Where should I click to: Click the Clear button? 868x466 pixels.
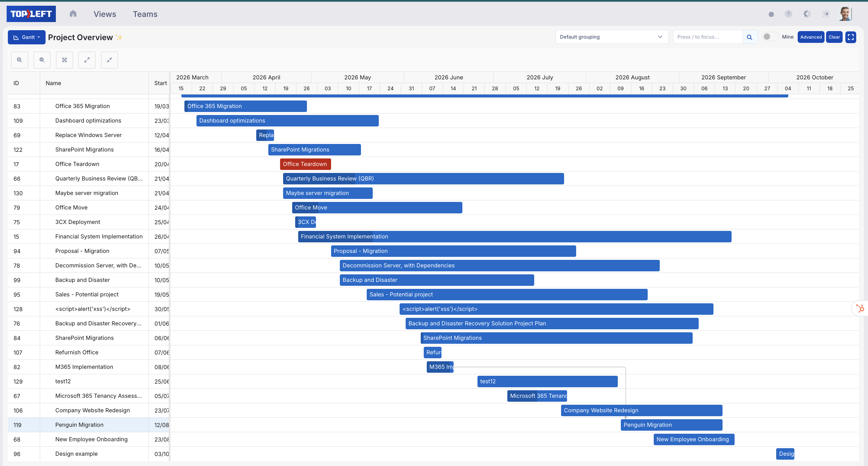pos(834,37)
